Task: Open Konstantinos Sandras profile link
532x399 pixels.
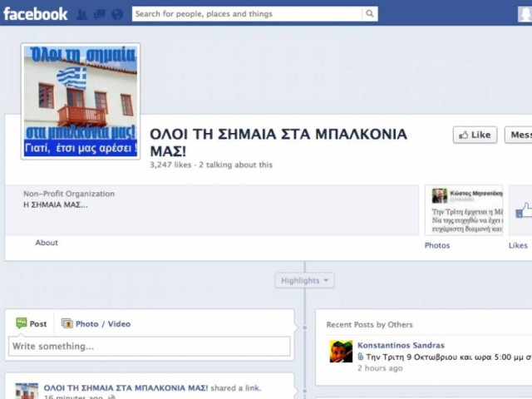Action: [401, 346]
